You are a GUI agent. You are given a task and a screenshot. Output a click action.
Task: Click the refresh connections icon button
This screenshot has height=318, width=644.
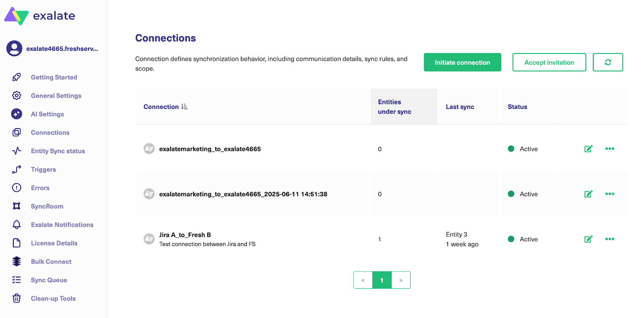[x=607, y=62]
